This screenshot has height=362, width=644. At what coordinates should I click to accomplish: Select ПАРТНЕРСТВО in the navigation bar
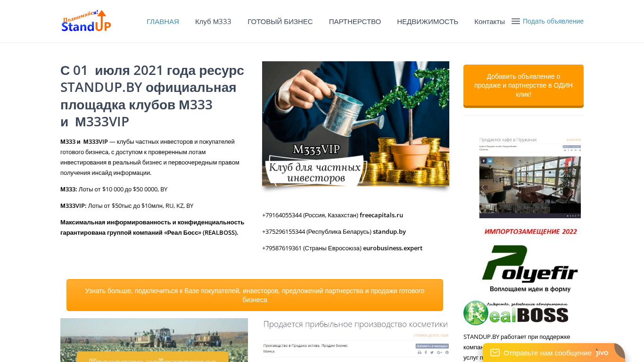[x=355, y=21]
